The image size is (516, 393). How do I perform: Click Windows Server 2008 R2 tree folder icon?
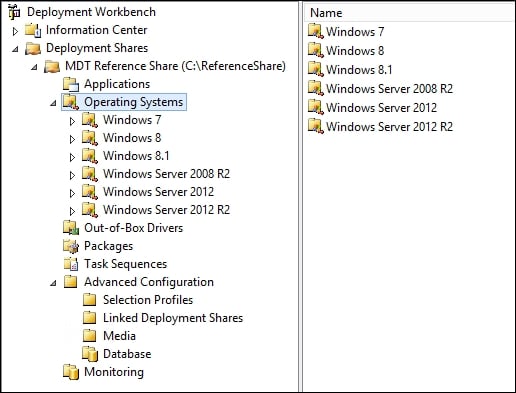pyautogui.click(x=90, y=174)
